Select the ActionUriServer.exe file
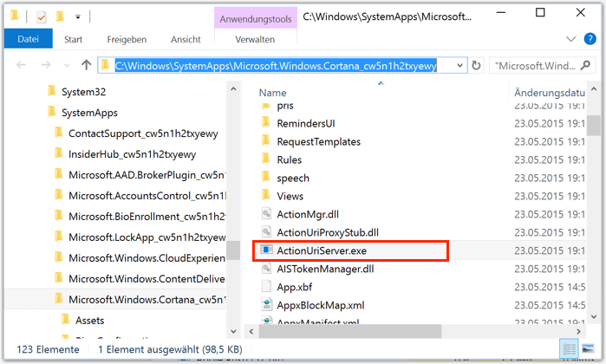Viewport: 606px width, 364px height. pyautogui.click(x=322, y=250)
